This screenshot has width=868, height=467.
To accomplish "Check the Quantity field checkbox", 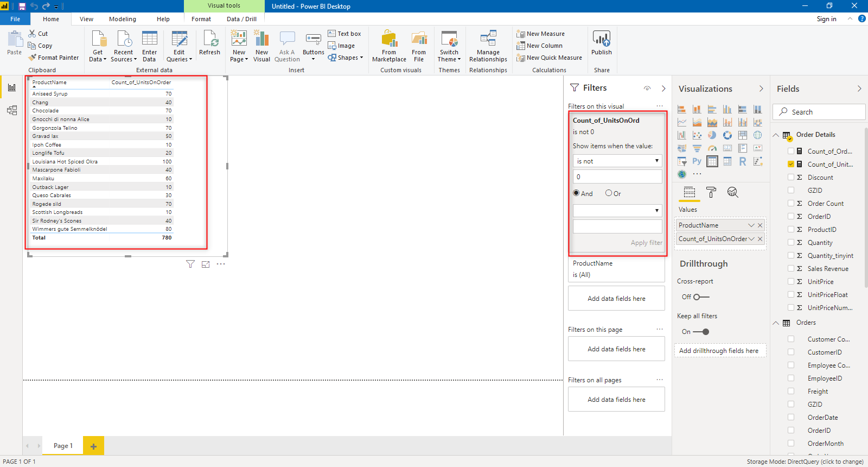I will [791, 242].
